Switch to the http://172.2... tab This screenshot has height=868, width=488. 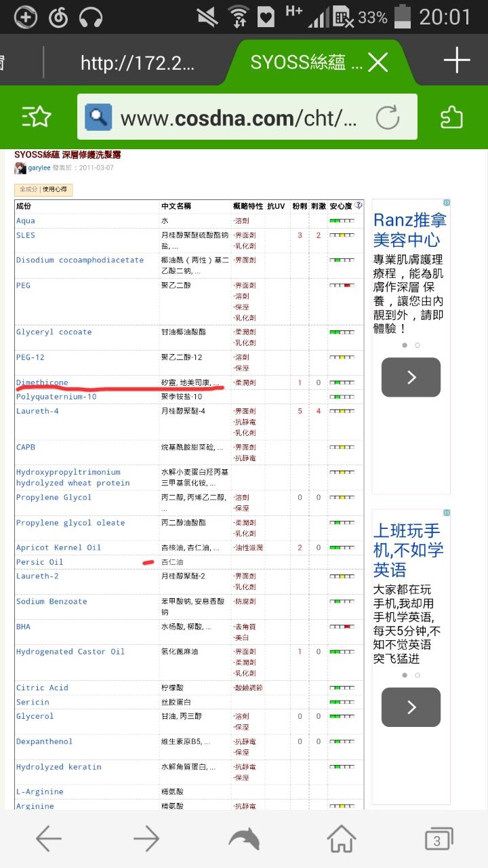[138, 63]
